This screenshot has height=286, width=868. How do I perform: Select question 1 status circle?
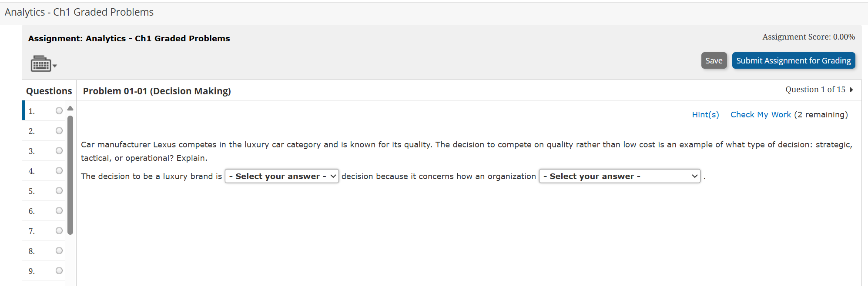[59, 111]
